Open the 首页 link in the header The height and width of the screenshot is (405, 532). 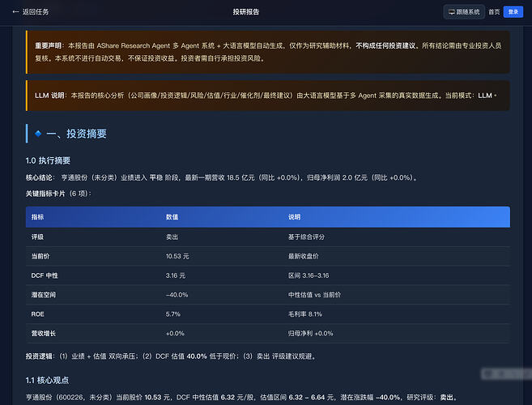point(494,12)
